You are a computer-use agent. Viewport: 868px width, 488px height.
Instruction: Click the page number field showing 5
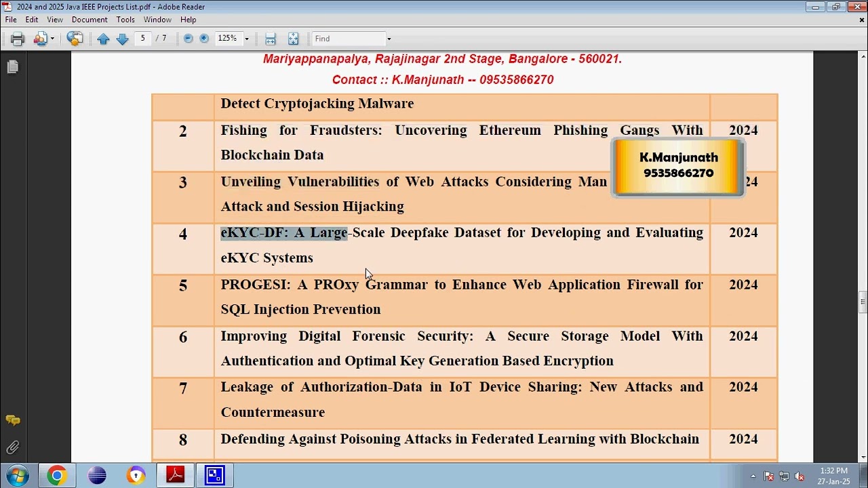142,39
